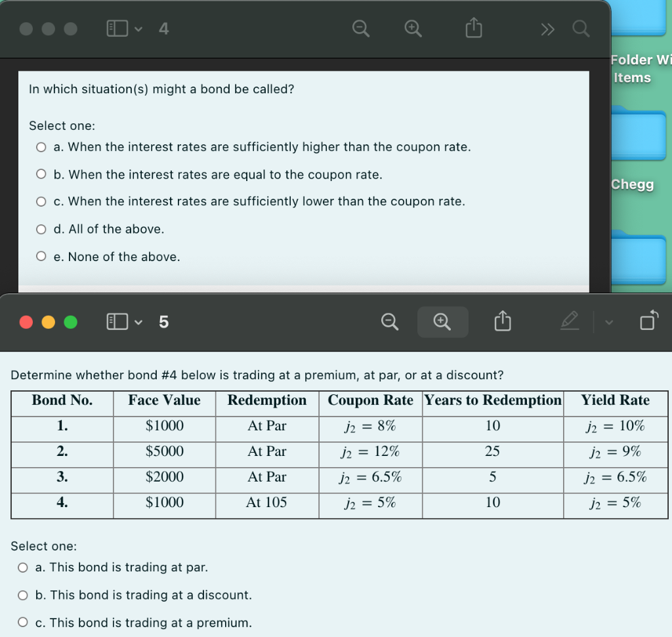This screenshot has width=672, height=637.
Task: Zoom in using window 4 toolbar magnifier
Action: click(x=413, y=29)
